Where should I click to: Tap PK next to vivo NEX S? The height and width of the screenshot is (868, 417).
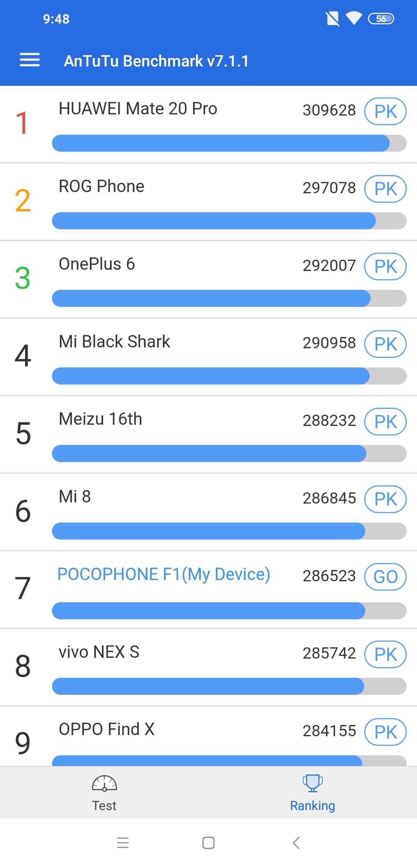[385, 654]
